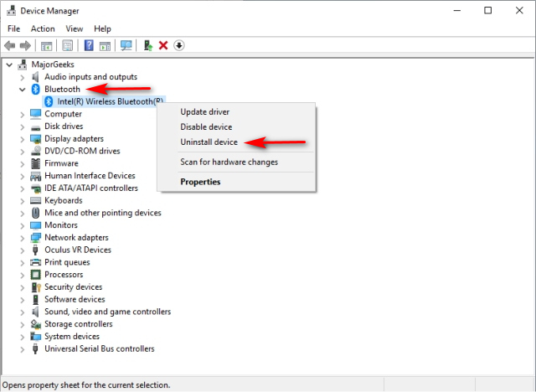Toggle the console tree pane icon
The width and height of the screenshot is (536, 392).
[x=47, y=45]
